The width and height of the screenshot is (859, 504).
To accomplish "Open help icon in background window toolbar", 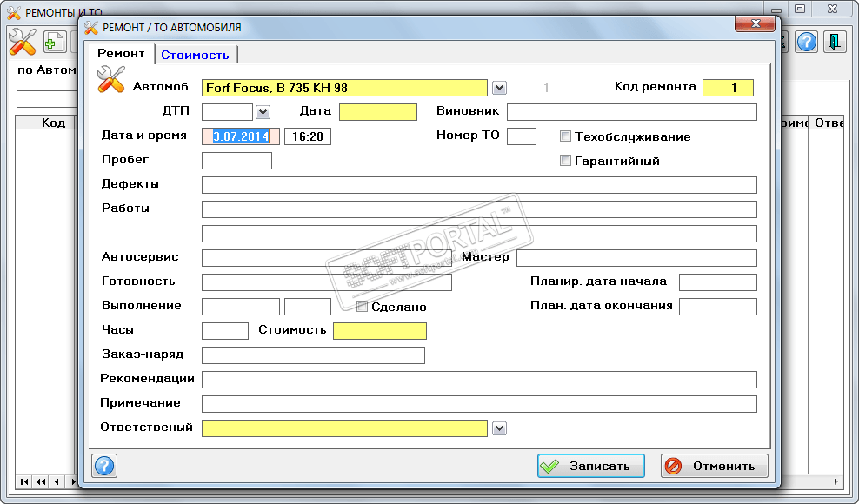I will pyautogui.click(x=807, y=42).
